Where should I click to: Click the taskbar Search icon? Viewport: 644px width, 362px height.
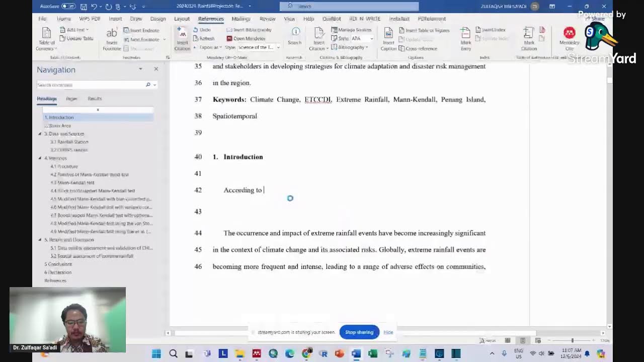click(173, 353)
